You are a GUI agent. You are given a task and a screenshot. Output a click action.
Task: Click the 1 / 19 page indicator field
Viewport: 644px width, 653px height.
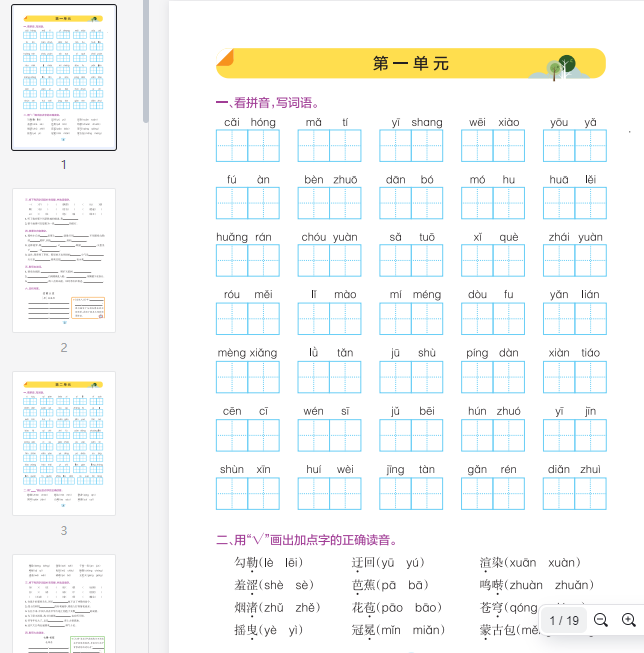[x=564, y=621]
